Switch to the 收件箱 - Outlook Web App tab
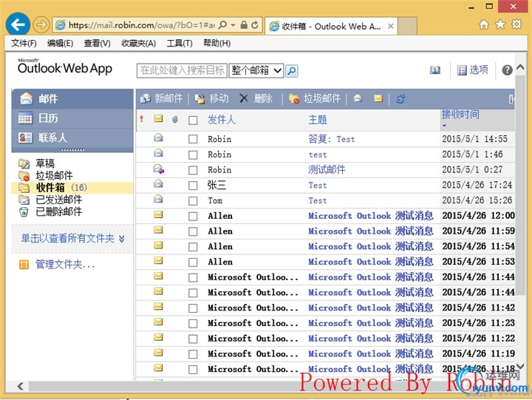Screen dimensions: 532x400 click(331, 26)
